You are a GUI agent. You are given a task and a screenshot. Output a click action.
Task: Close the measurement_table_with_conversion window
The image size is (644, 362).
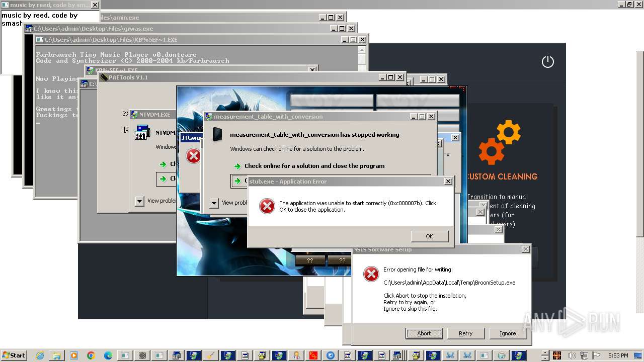[431, 117]
